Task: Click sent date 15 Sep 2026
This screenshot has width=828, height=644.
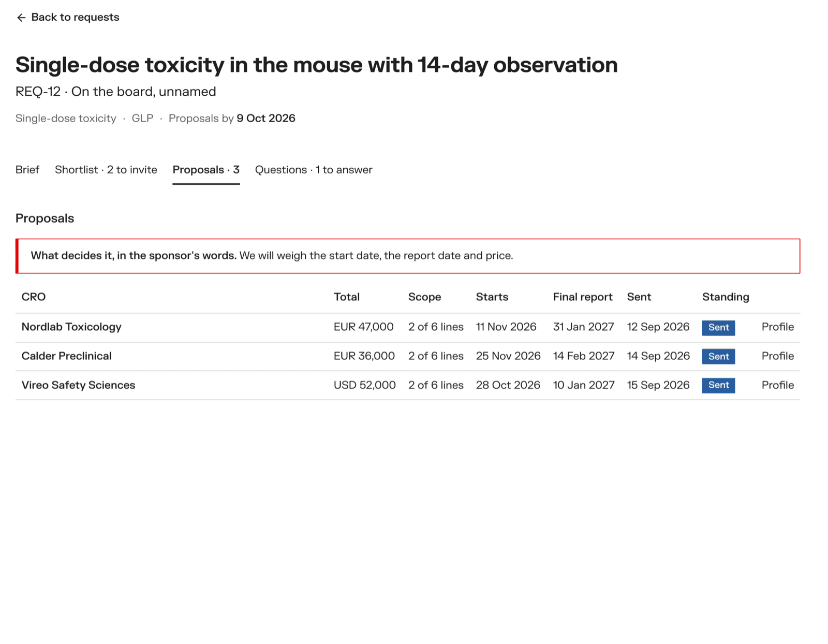Action: [658, 385]
